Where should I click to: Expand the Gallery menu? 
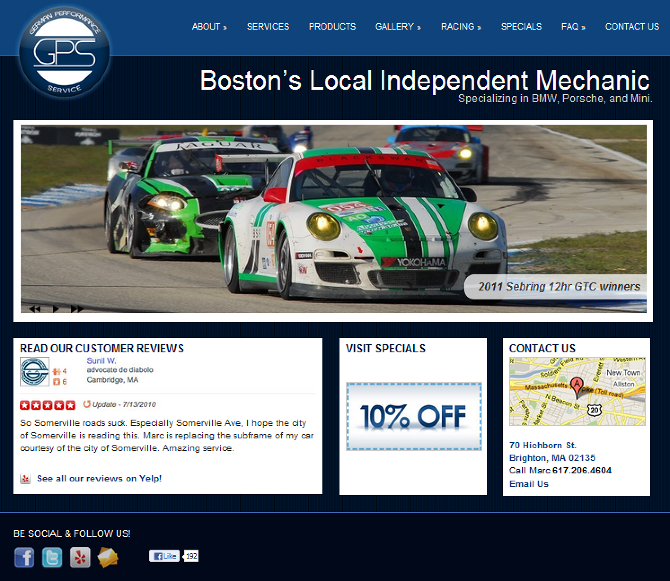(397, 27)
